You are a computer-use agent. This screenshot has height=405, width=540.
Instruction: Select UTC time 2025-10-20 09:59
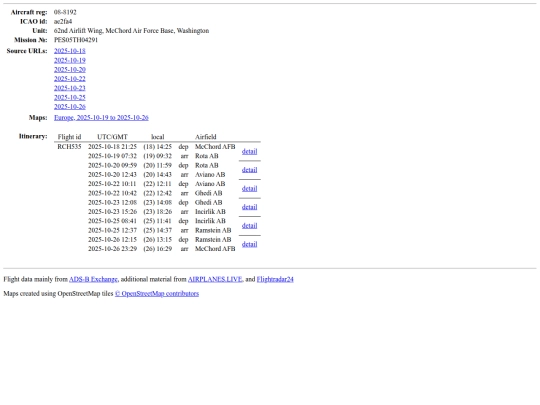click(x=112, y=165)
